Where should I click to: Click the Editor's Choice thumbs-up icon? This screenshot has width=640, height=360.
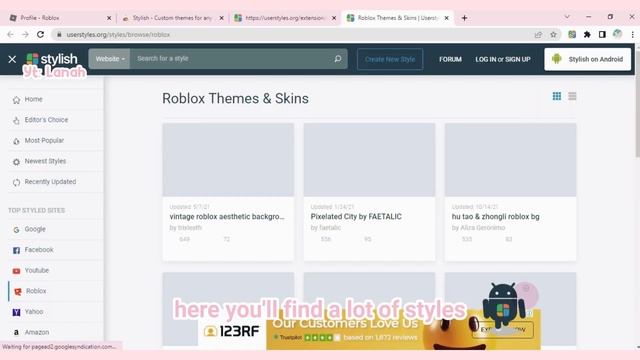click(16, 120)
